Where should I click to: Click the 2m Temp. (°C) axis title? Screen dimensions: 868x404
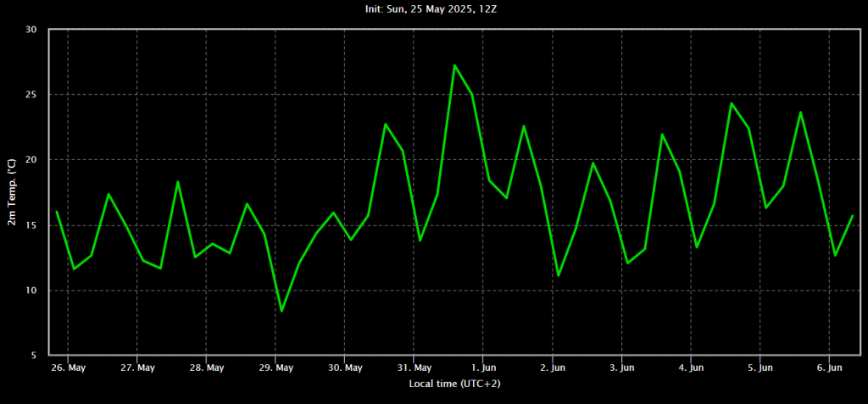click(12, 191)
